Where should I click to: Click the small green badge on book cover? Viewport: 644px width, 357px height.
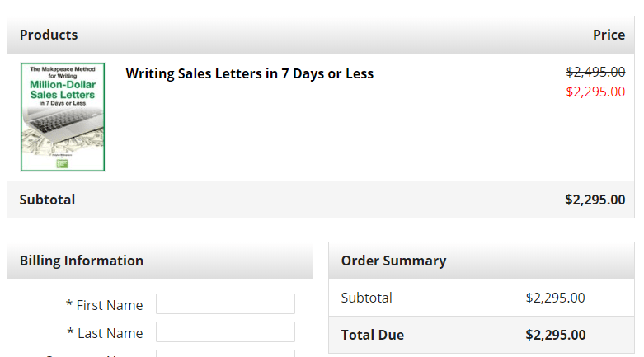62,163
